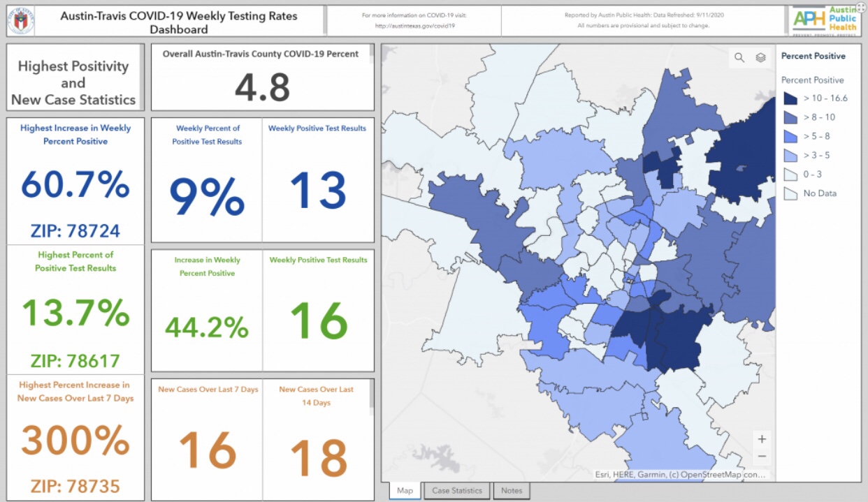
Task: Click the dashboard title heading
Action: 179,22
